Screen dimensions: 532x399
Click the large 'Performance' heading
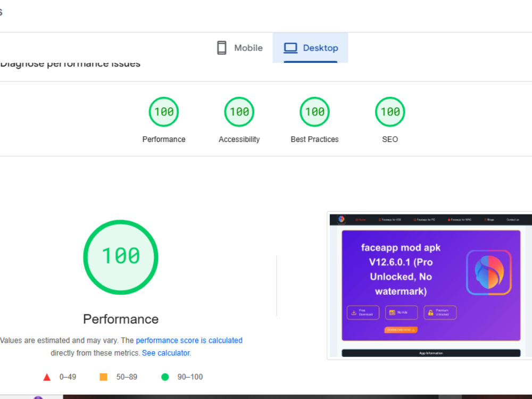coord(121,319)
